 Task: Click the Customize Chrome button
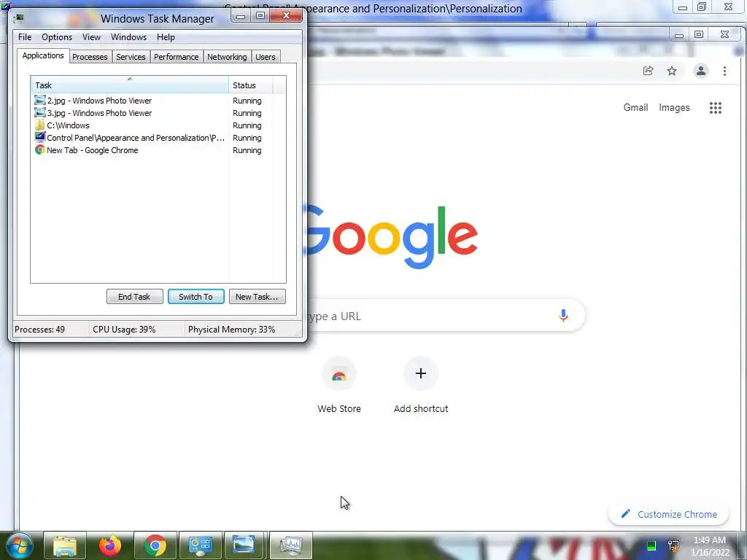pos(668,514)
